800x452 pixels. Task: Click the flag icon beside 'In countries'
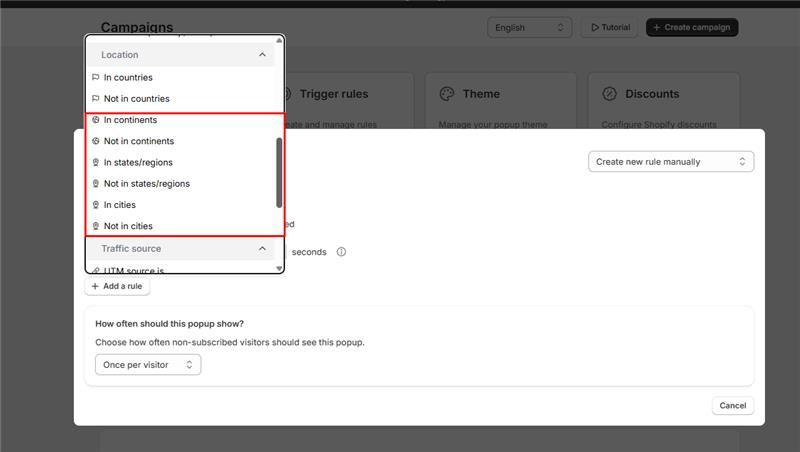pyautogui.click(x=95, y=78)
